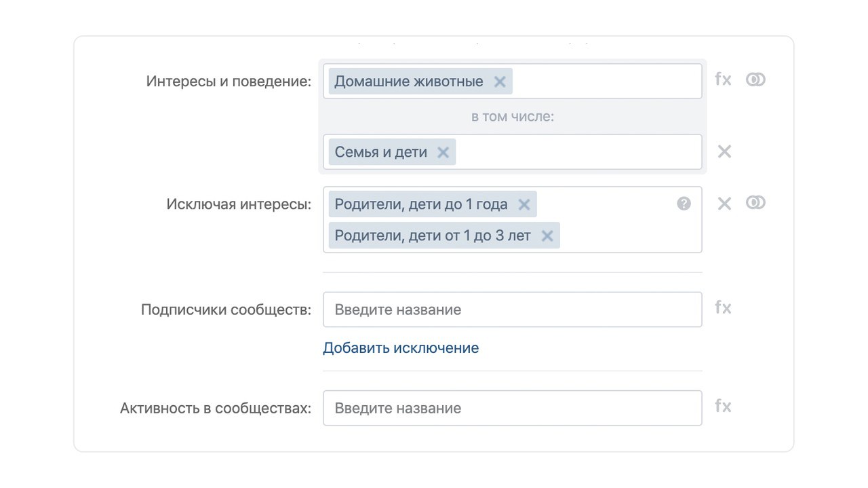Screen dimensions: 868x488
Task: Open the question mark help in Исключая интересы
Action: click(684, 203)
